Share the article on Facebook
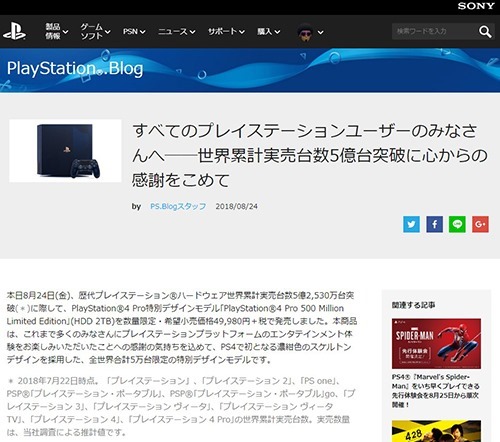 pos(434,224)
